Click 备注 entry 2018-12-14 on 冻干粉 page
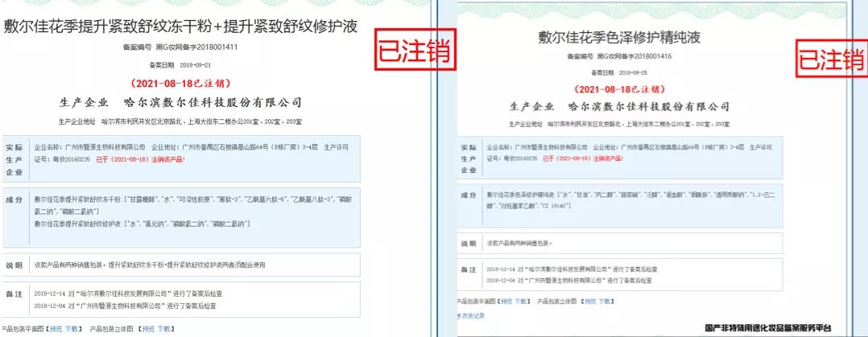 coord(129,294)
